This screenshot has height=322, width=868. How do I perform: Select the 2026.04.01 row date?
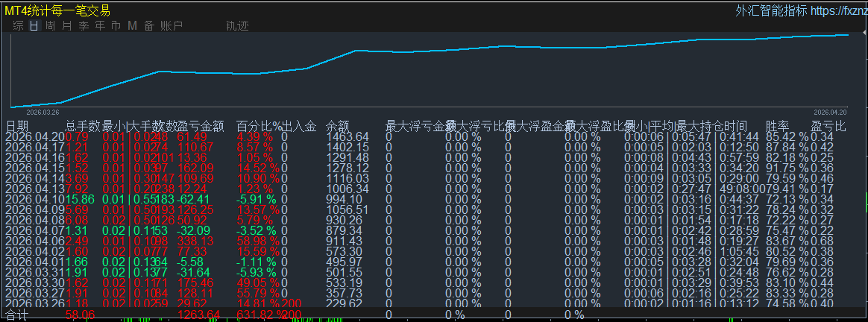35,262
